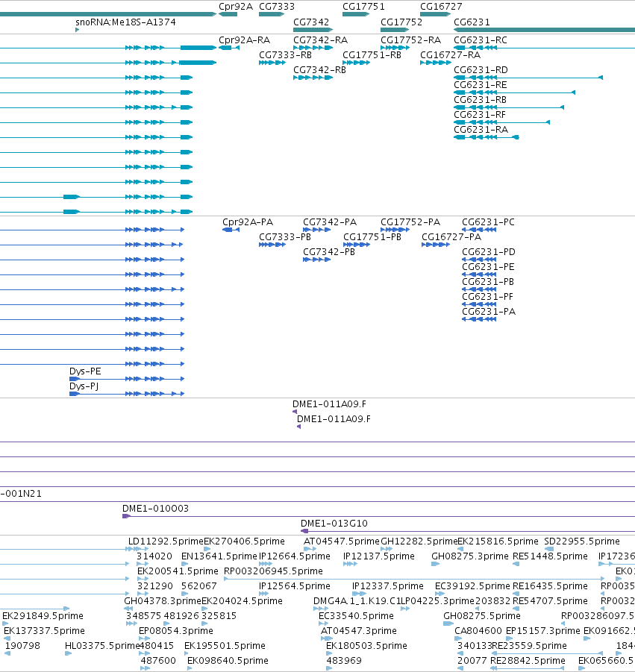Select EST label CA804600
This screenshot has width=635, height=672.
(x=479, y=631)
